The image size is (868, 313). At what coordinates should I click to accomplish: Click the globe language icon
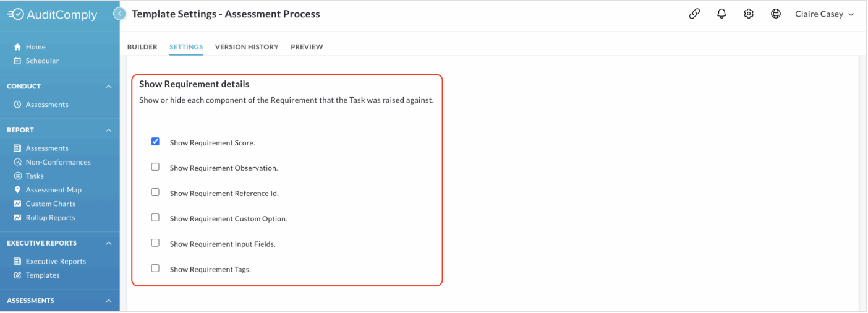pyautogui.click(x=776, y=14)
